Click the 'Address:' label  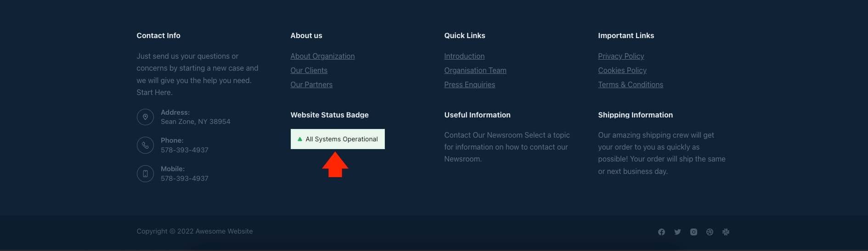click(175, 112)
